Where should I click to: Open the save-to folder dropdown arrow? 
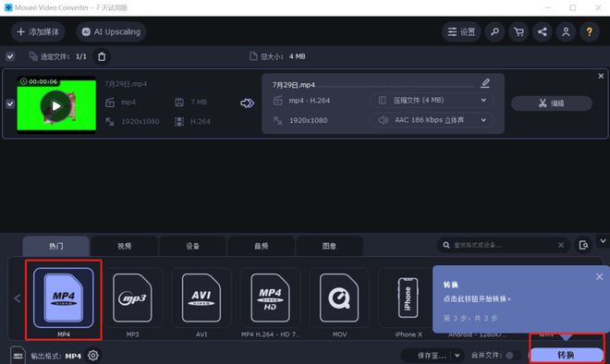tap(457, 356)
